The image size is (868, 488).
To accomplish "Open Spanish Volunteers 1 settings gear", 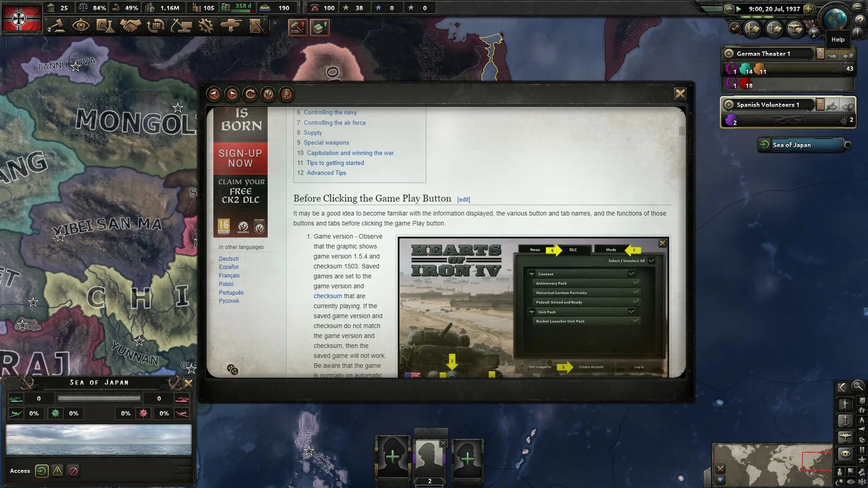I will pyautogui.click(x=729, y=104).
